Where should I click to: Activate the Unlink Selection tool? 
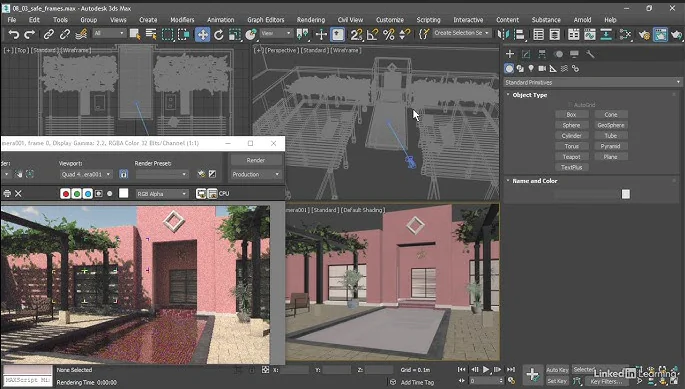tap(65, 34)
